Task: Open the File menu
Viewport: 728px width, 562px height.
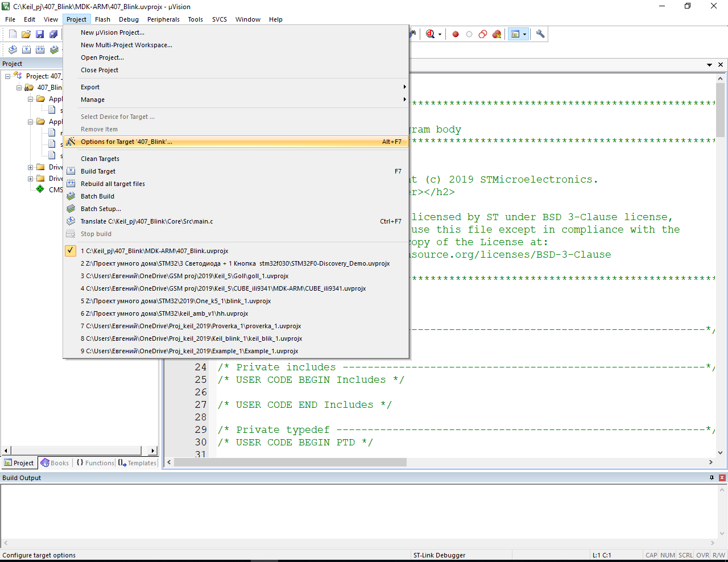Action: point(10,19)
